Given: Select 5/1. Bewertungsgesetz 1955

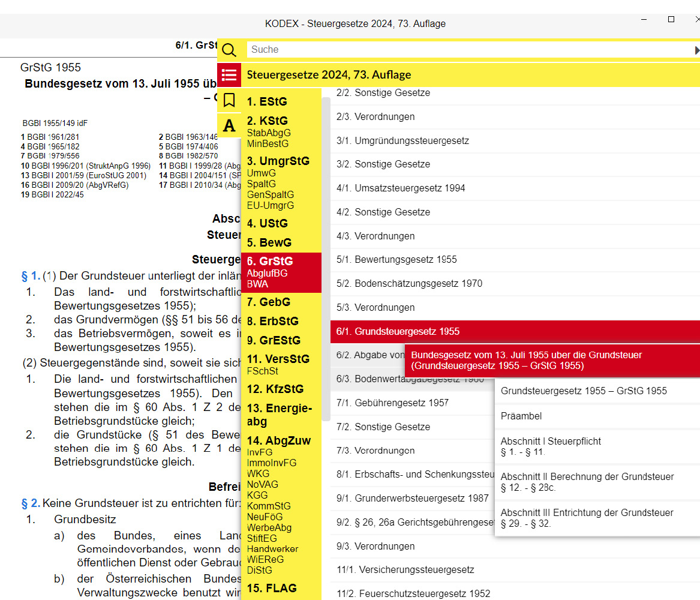Looking at the screenshot, I should click(x=515, y=260).
